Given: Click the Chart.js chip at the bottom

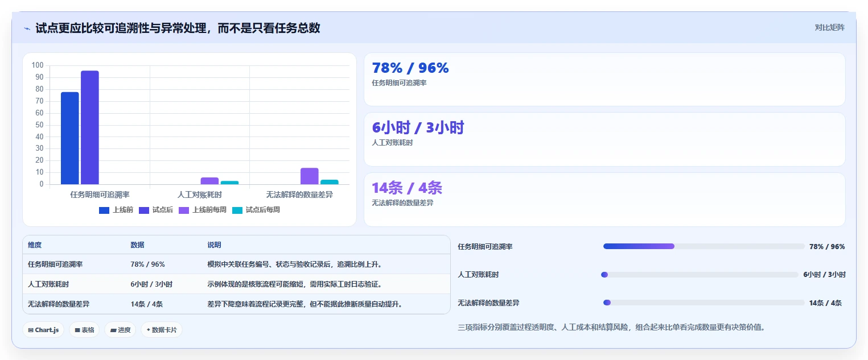Looking at the screenshot, I should 43,330.
